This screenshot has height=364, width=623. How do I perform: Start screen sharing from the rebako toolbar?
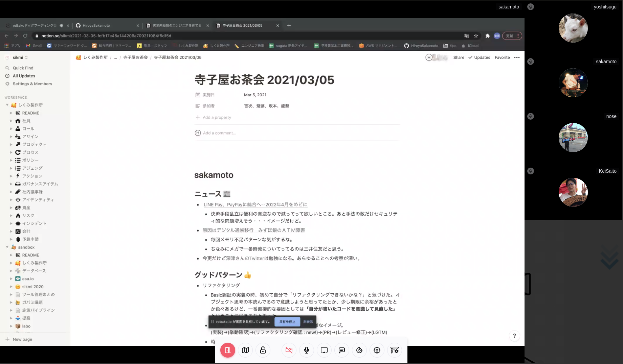tap(324, 350)
